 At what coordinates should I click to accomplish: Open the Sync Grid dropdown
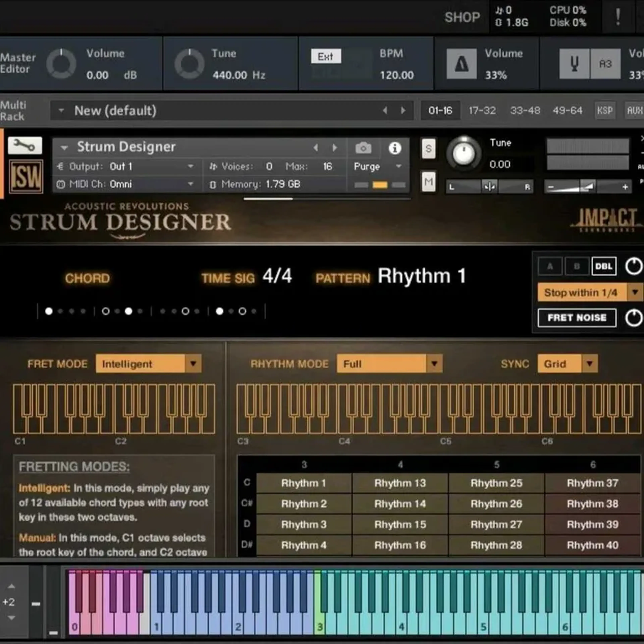pyautogui.click(x=568, y=364)
